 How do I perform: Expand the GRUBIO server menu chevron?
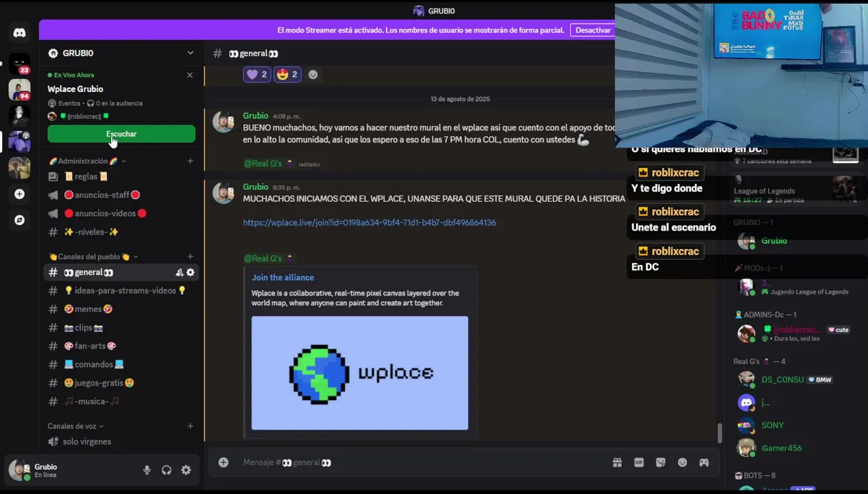(x=190, y=53)
